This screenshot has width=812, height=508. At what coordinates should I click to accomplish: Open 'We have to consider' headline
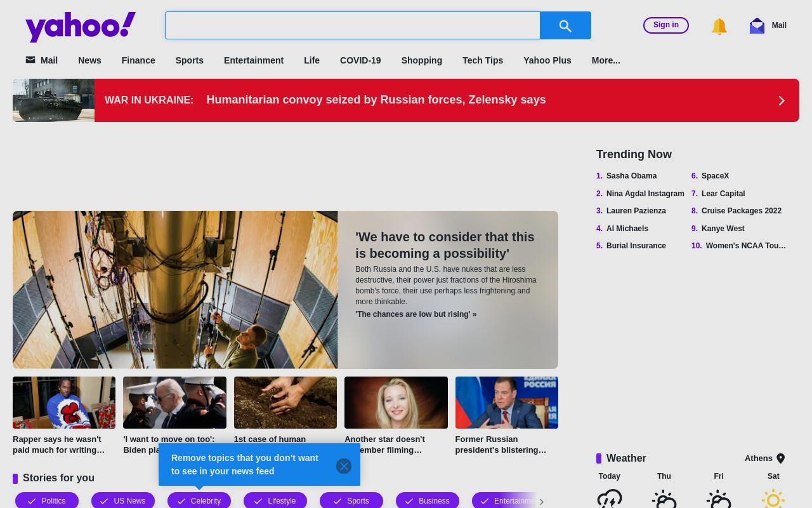coord(445,245)
